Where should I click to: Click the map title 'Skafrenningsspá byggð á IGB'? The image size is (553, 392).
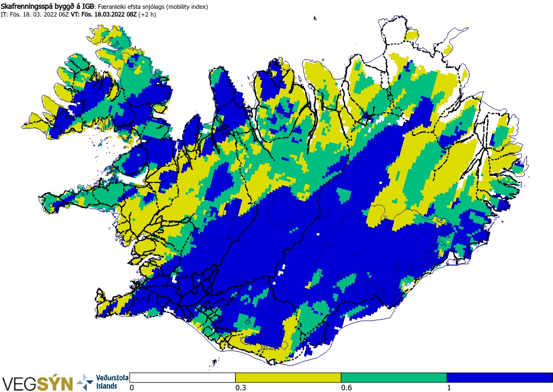pyautogui.click(x=48, y=7)
